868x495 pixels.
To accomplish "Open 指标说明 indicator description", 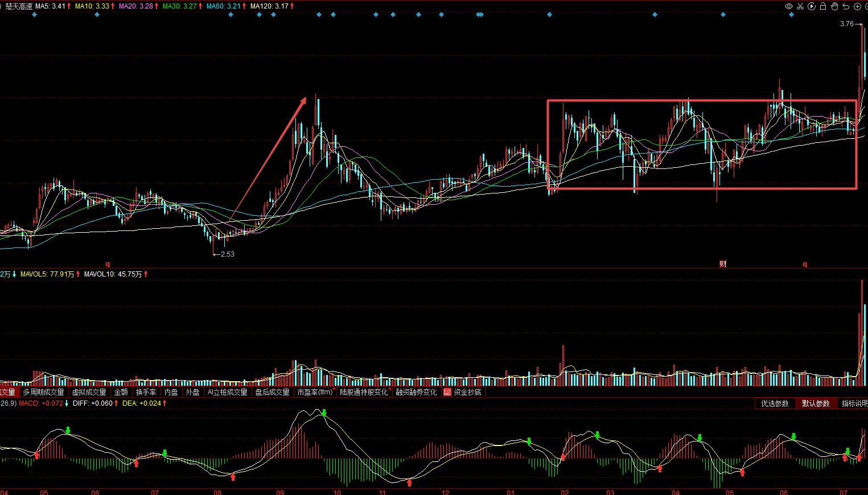I will coord(854,403).
